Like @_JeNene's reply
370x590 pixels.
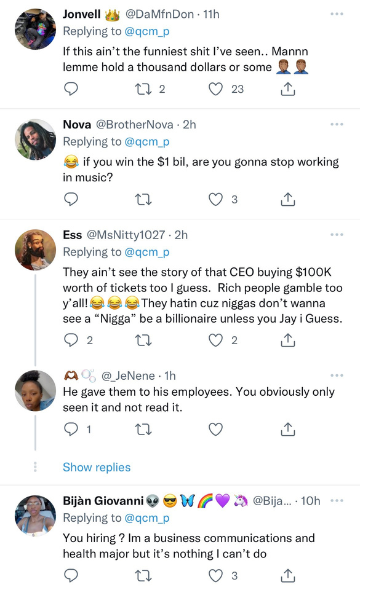coord(216,429)
